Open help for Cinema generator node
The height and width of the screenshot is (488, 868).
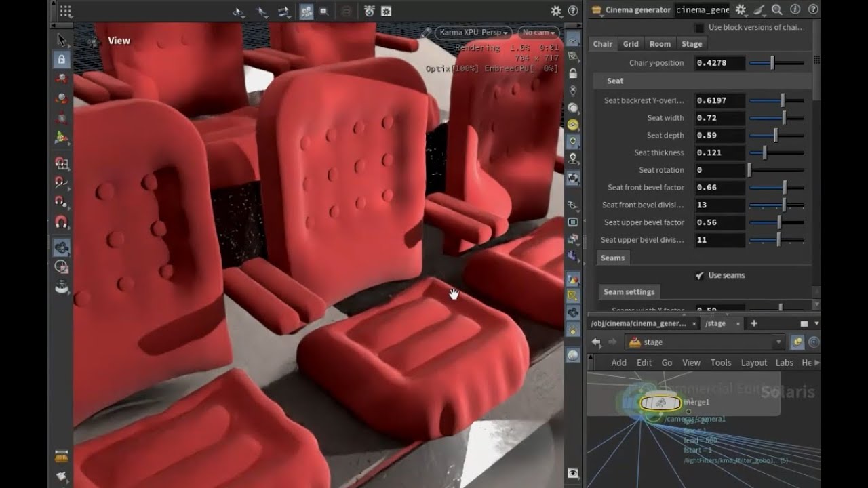point(812,10)
